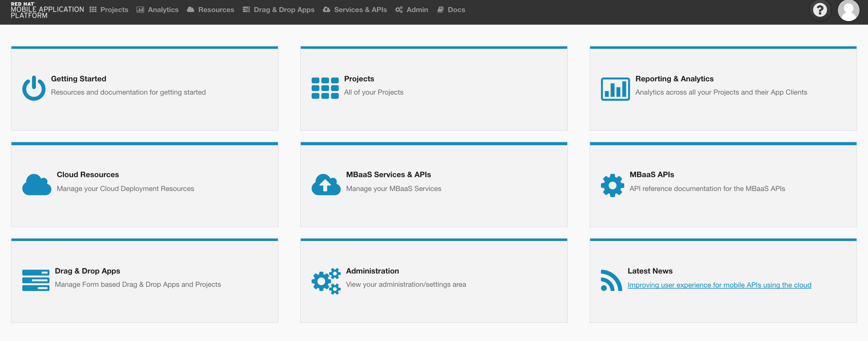Viewport: 868px width, 341px height.
Task: Open the Cloud Resources card title
Action: pos(88,174)
